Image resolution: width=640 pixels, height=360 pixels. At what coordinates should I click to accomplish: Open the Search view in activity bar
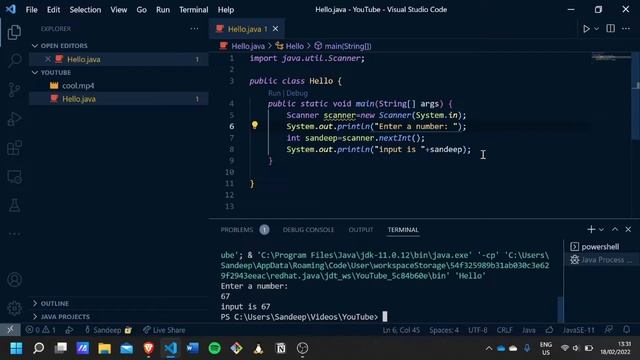14,60
